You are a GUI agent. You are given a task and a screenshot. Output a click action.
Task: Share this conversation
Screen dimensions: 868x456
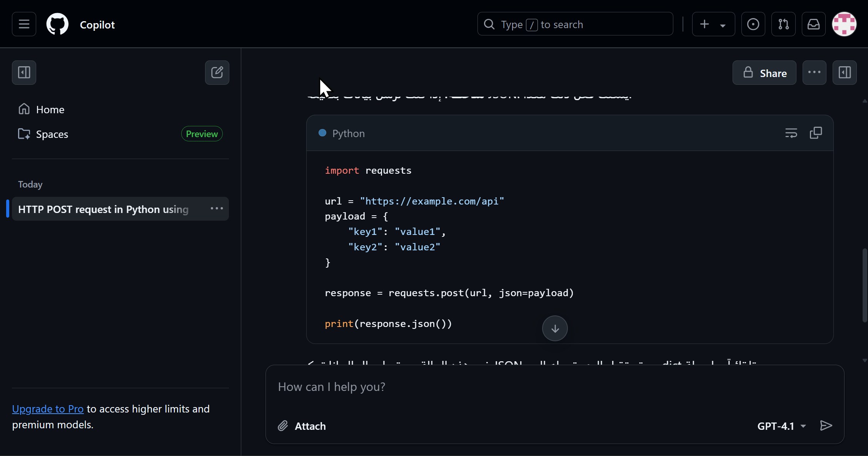[764, 72]
